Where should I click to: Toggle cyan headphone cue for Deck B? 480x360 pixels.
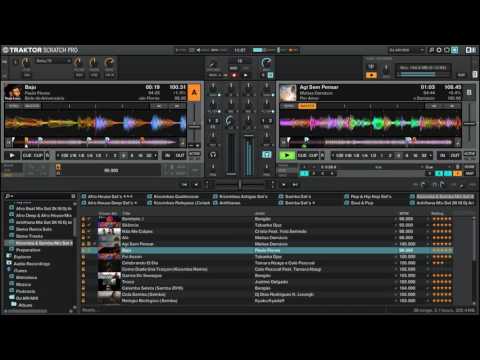click(x=266, y=155)
